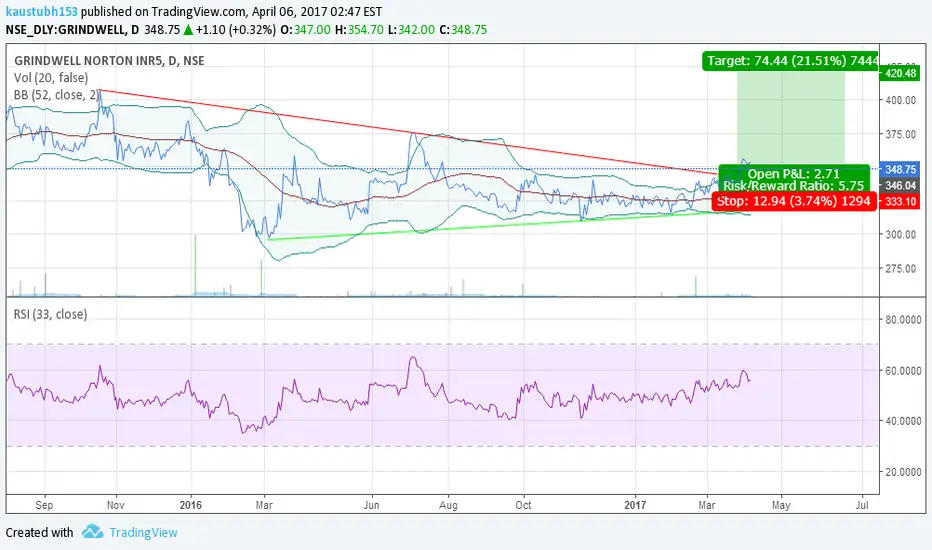932x550 pixels.
Task: Click the Vol (20, false) indicator label
Action: [x=51, y=78]
